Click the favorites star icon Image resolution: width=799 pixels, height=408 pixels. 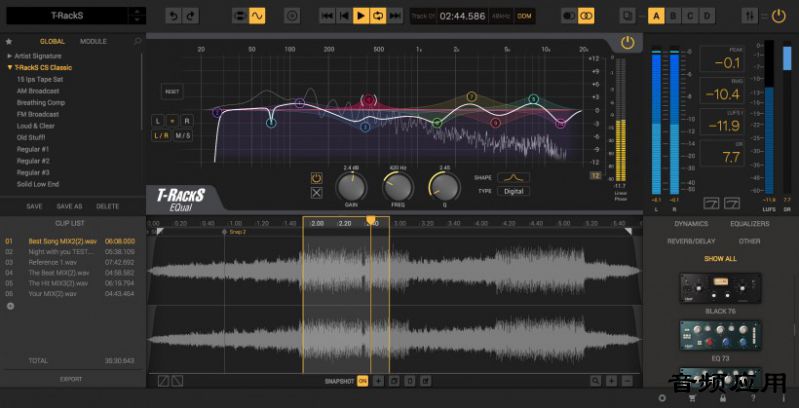click(9, 41)
